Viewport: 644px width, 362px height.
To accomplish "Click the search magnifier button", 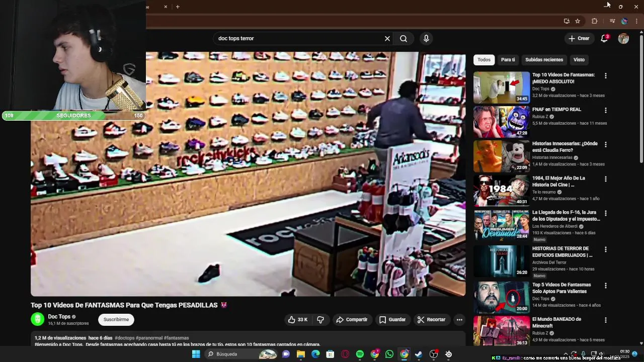I will point(404,39).
